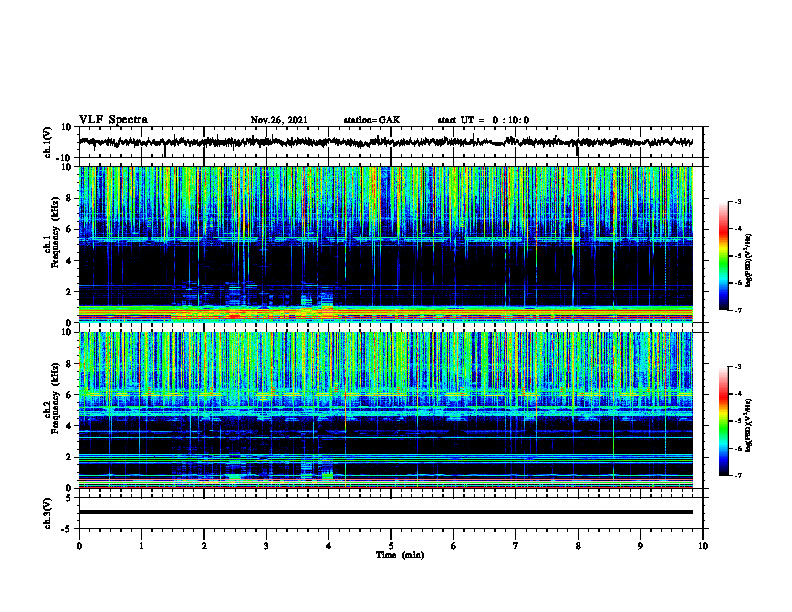Click time axis tick label "4"
The width and height of the screenshot is (792, 612).
[x=329, y=546]
